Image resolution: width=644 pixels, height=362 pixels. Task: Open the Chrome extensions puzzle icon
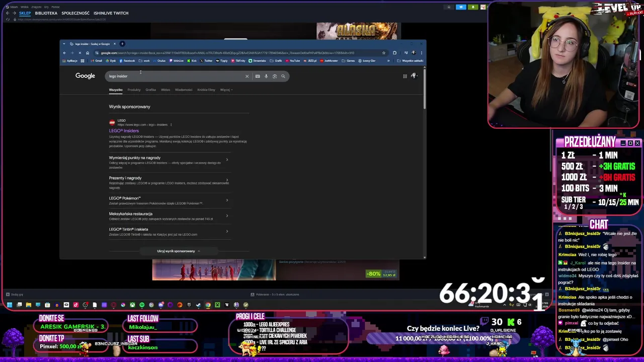coord(394,53)
